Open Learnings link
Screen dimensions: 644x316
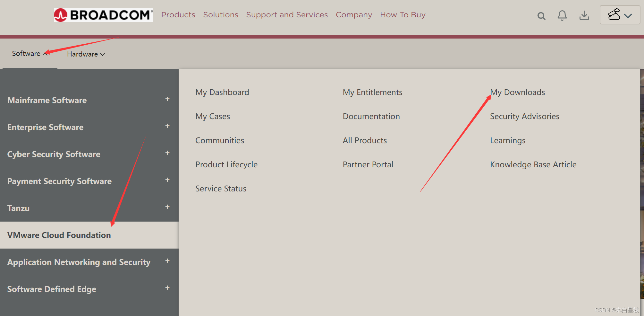(x=508, y=141)
